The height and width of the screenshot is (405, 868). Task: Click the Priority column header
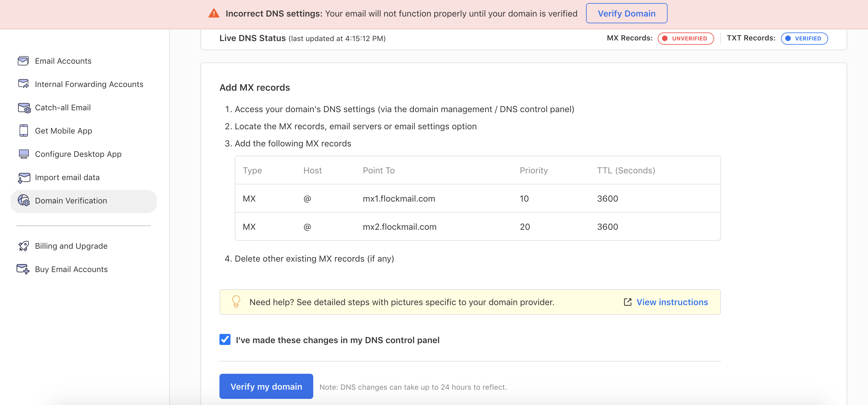[534, 171]
